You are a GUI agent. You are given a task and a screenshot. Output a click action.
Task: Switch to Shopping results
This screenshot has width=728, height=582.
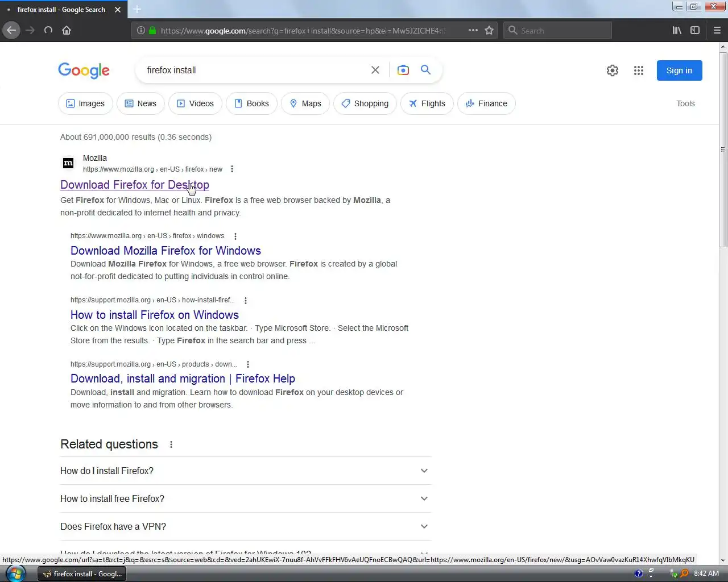pyautogui.click(x=365, y=103)
